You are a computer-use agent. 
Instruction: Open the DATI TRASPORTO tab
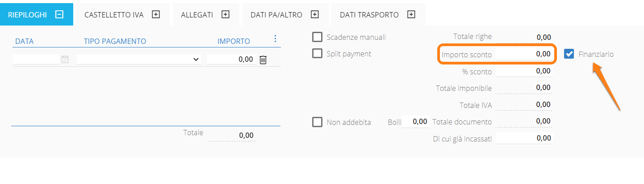(x=369, y=15)
